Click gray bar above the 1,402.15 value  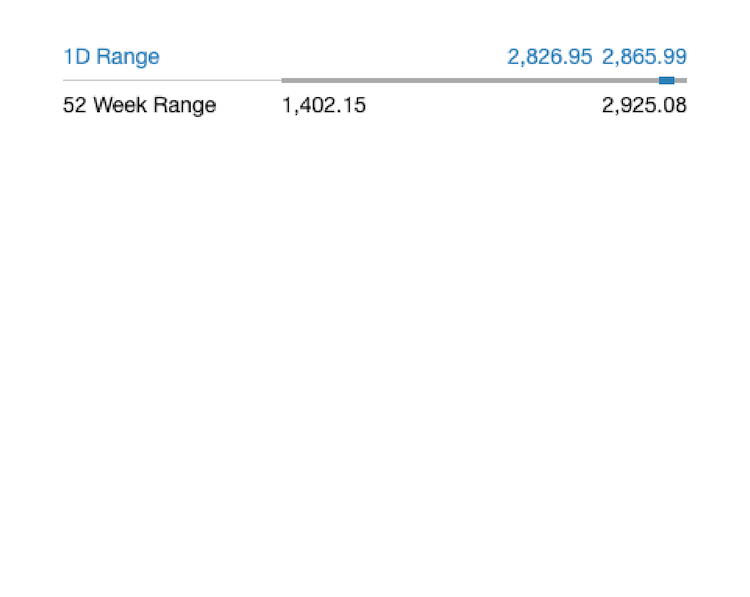(x=324, y=80)
